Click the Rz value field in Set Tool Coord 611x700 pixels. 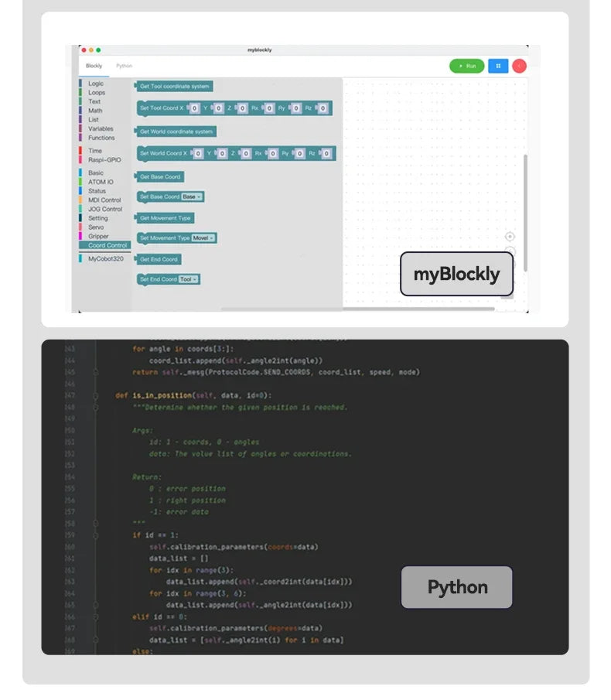(x=323, y=108)
